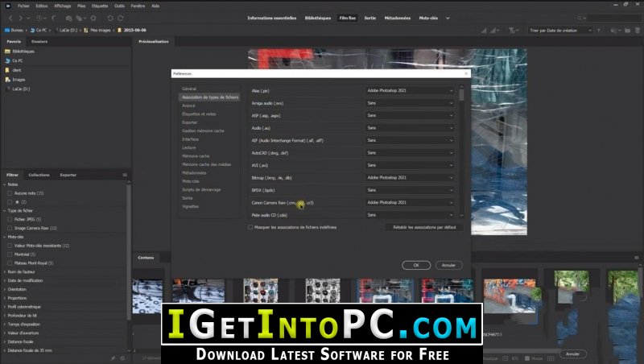Select the orange graffiti thumbnail in Contenu

coord(510,296)
